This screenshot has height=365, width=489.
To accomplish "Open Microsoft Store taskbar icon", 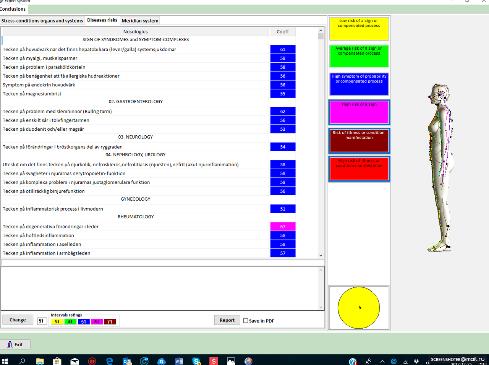I will point(57,361).
